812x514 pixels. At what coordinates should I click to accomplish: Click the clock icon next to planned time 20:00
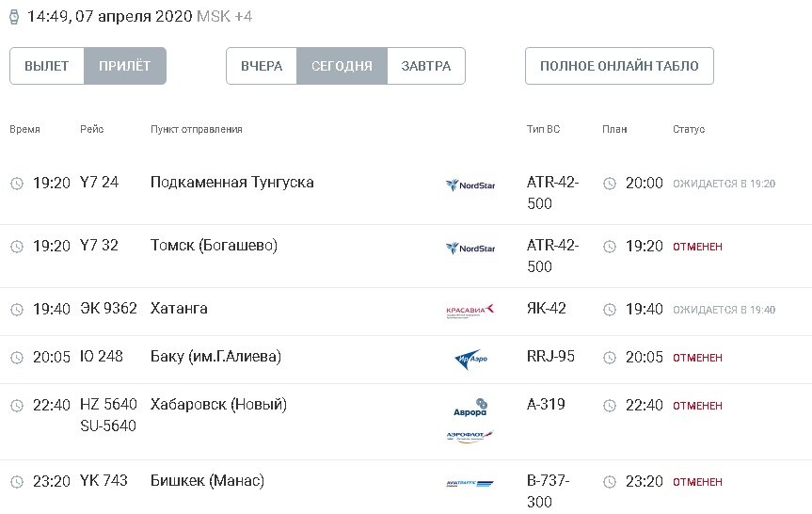(610, 184)
